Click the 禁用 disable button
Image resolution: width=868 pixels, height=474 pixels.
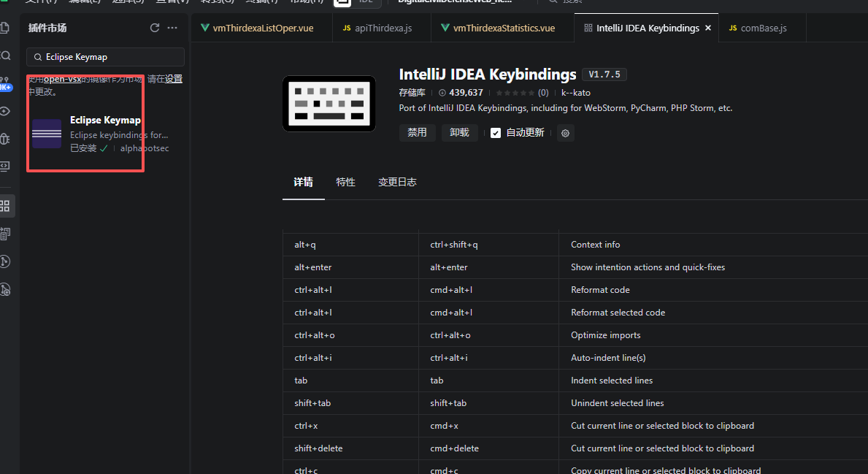(417, 132)
